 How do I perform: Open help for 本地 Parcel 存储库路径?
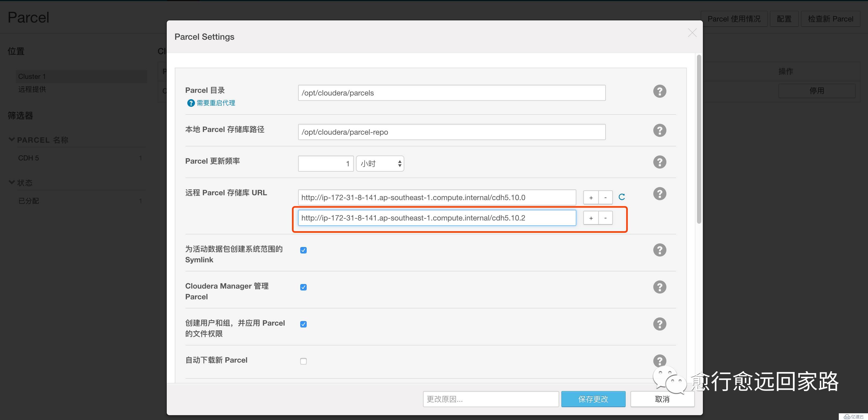pos(659,130)
